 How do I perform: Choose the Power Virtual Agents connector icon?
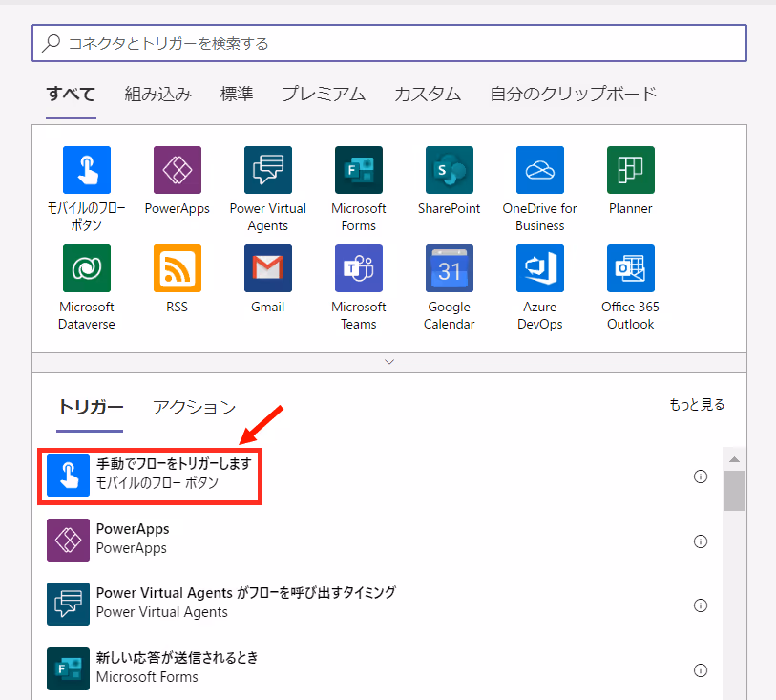tap(268, 170)
